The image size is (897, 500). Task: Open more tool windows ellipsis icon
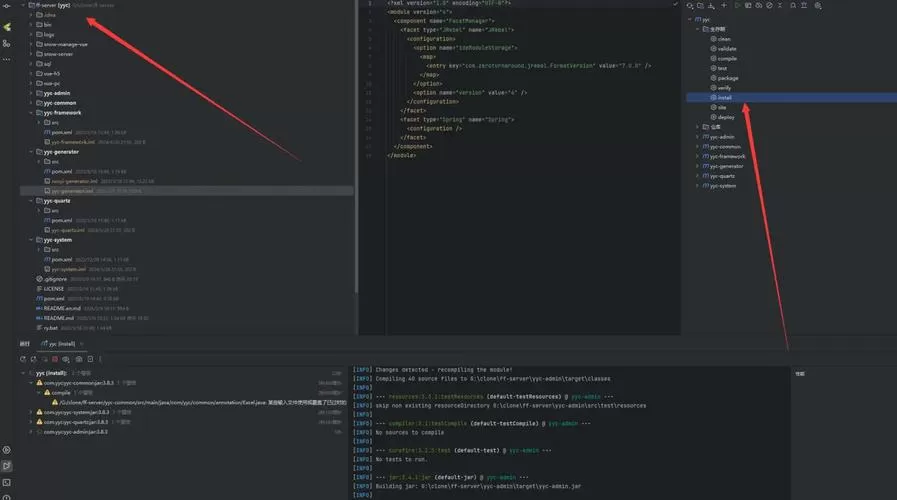point(7,59)
